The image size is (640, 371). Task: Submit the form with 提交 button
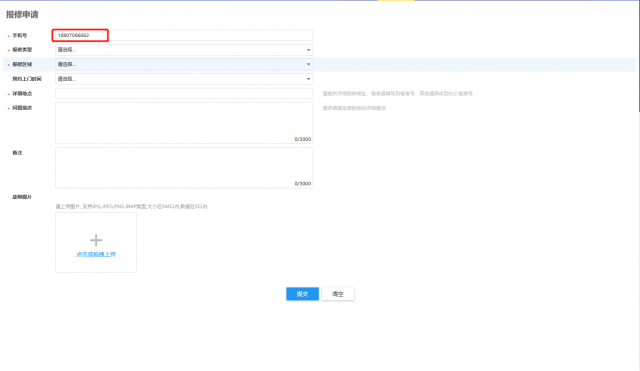[x=302, y=294]
